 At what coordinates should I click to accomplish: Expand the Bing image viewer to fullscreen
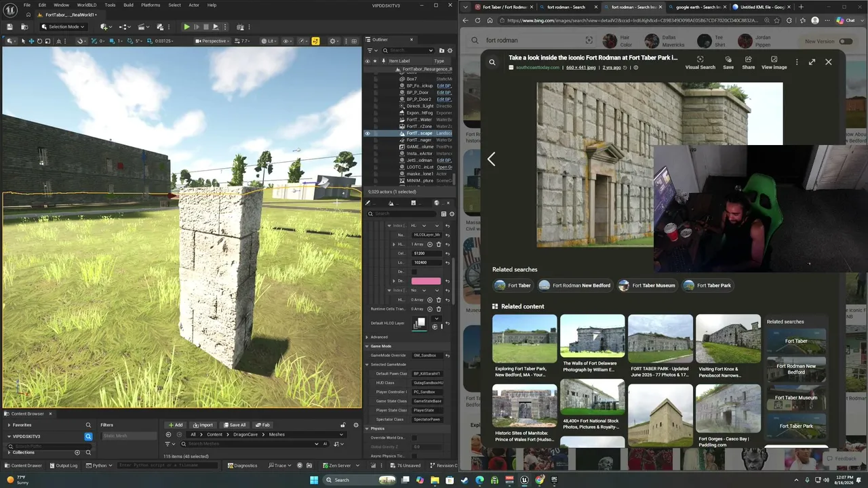point(812,62)
